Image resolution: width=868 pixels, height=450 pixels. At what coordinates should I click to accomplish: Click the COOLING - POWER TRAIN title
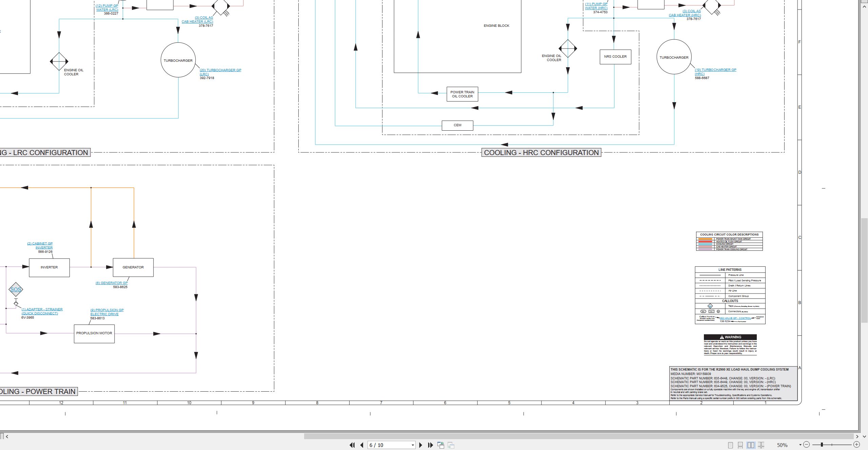(38, 392)
